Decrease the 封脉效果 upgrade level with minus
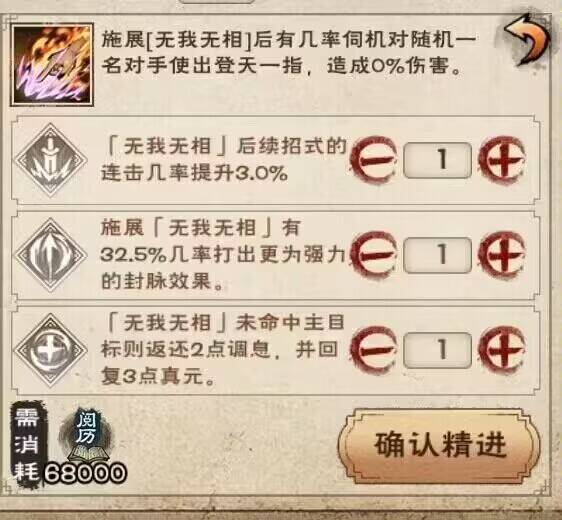562x520 pixels. pos(375,254)
